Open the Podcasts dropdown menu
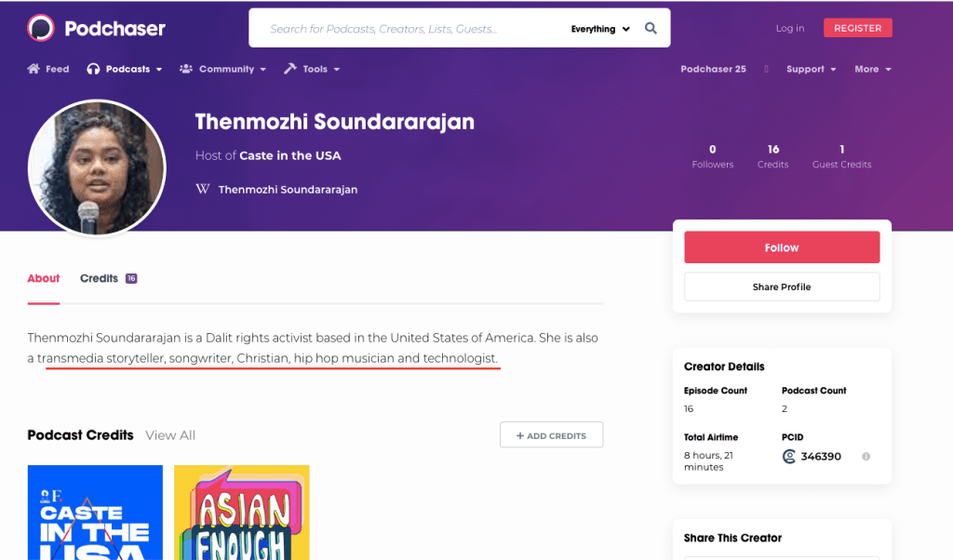 pyautogui.click(x=124, y=69)
